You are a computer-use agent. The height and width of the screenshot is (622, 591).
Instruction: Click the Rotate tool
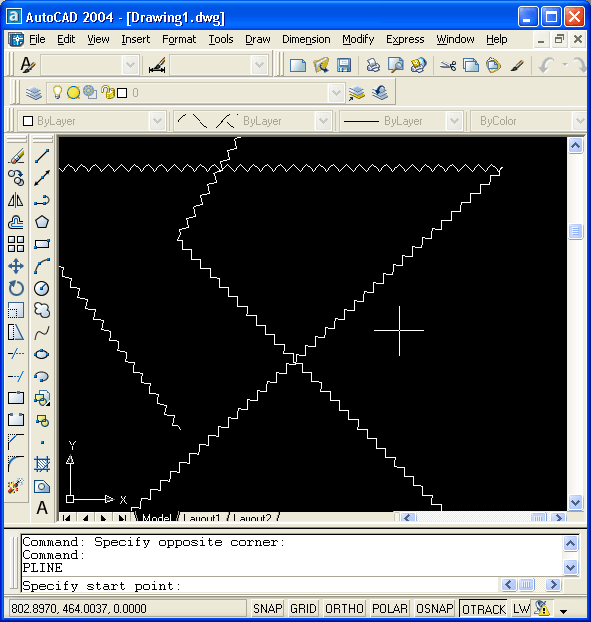[16, 288]
